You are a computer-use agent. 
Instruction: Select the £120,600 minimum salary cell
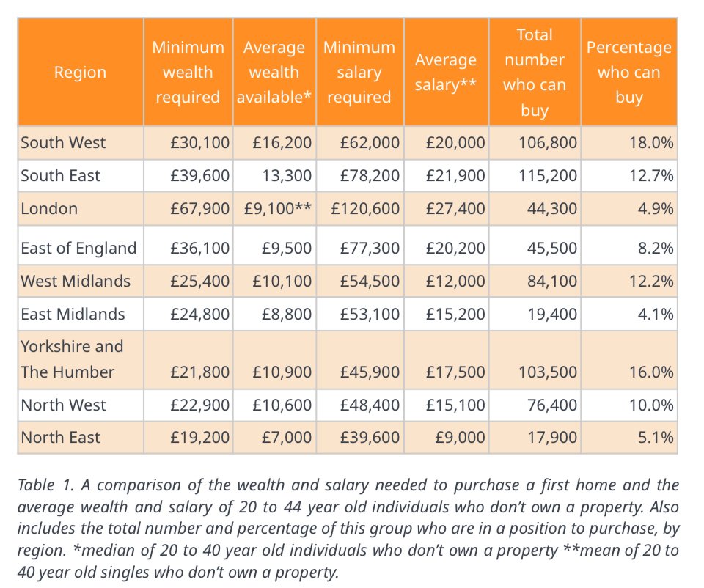365,209
